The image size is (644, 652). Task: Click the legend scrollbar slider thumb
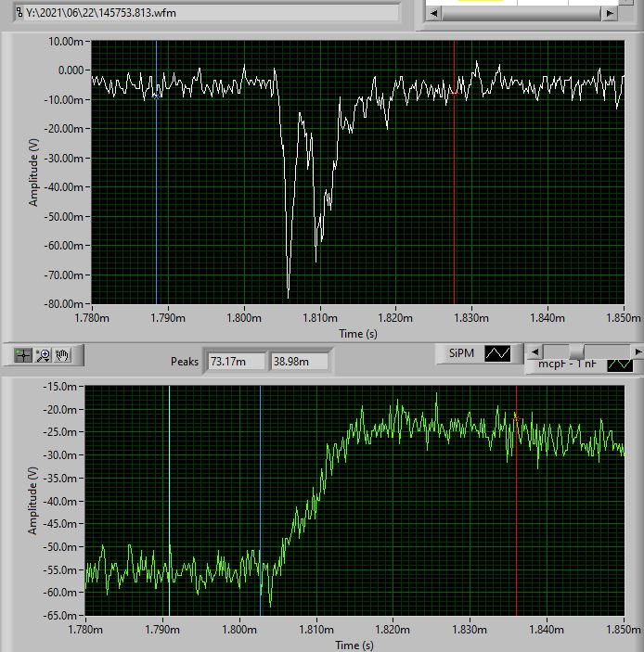click(x=576, y=352)
